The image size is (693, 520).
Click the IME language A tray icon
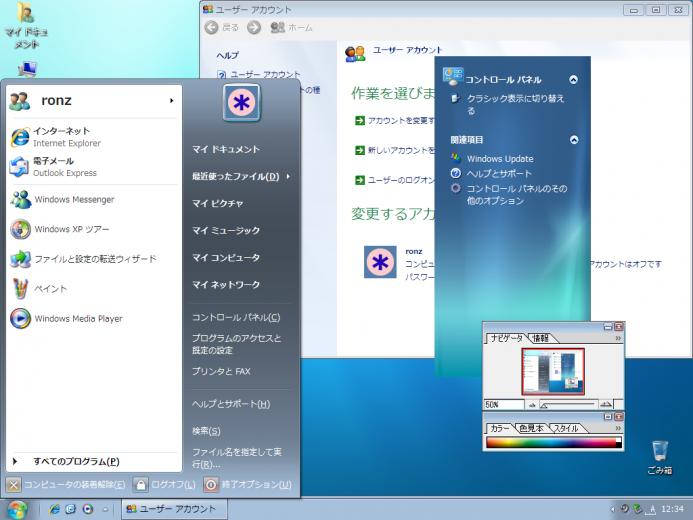click(x=651, y=509)
